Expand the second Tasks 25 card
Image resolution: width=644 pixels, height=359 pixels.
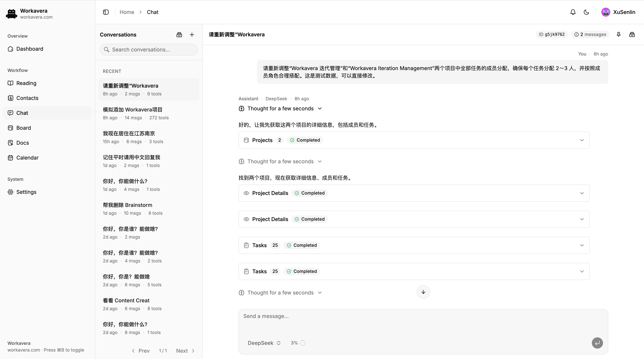414,271
